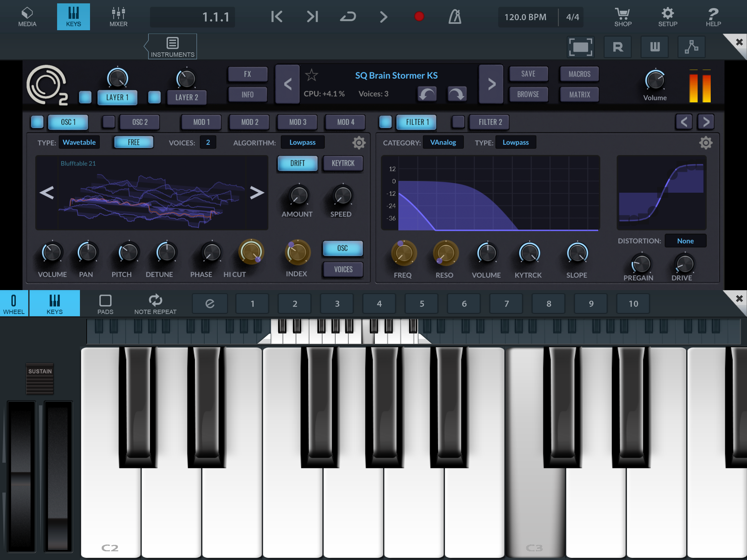747x560 pixels.
Task: Turn on the Filter 2 toggle
Action: [x=458, y=122]
